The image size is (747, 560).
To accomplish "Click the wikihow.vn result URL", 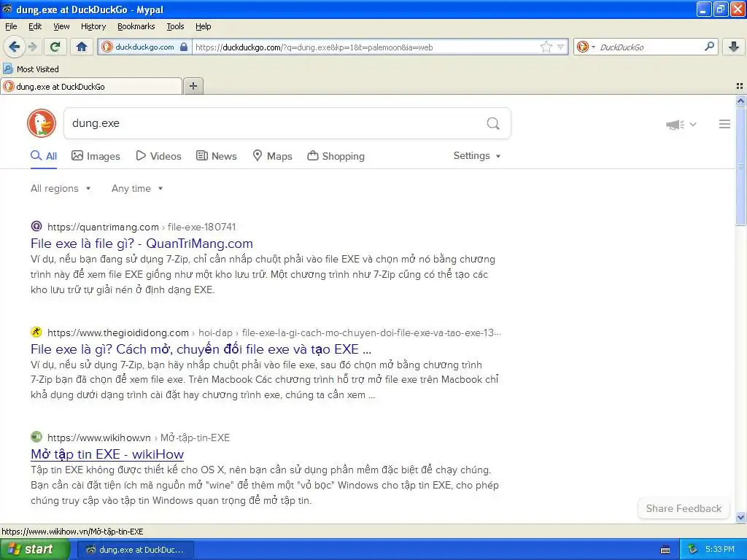I will tap(139, 437).
